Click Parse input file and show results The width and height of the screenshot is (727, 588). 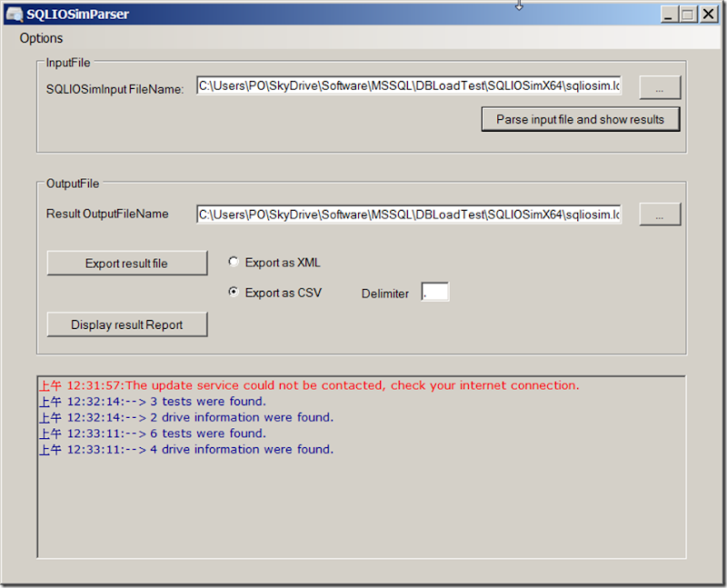click(x=581, y=119)
